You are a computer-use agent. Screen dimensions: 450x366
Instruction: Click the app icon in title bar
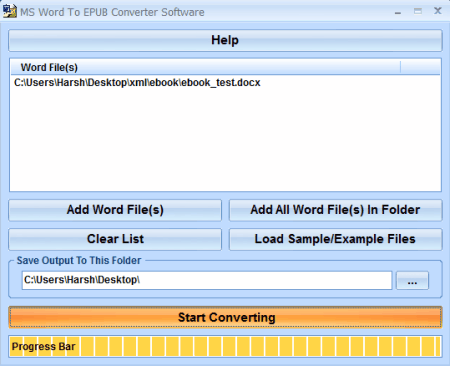tap(10, 11)
